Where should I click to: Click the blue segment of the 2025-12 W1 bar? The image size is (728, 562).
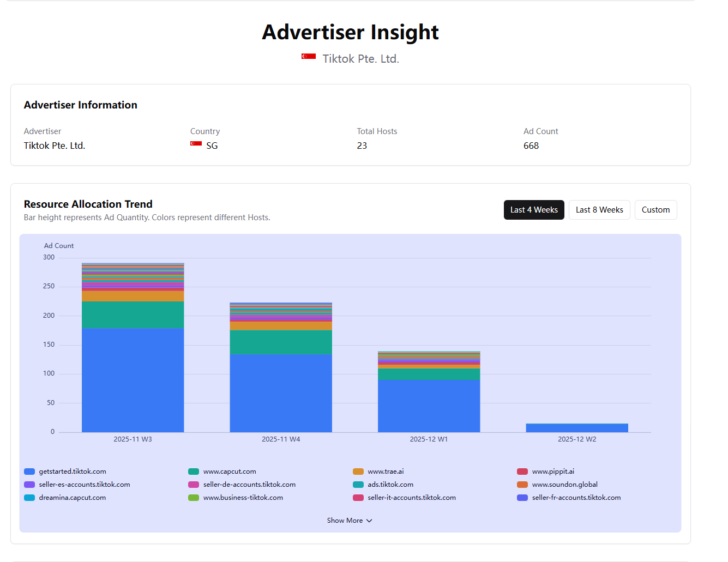(429, 406)
